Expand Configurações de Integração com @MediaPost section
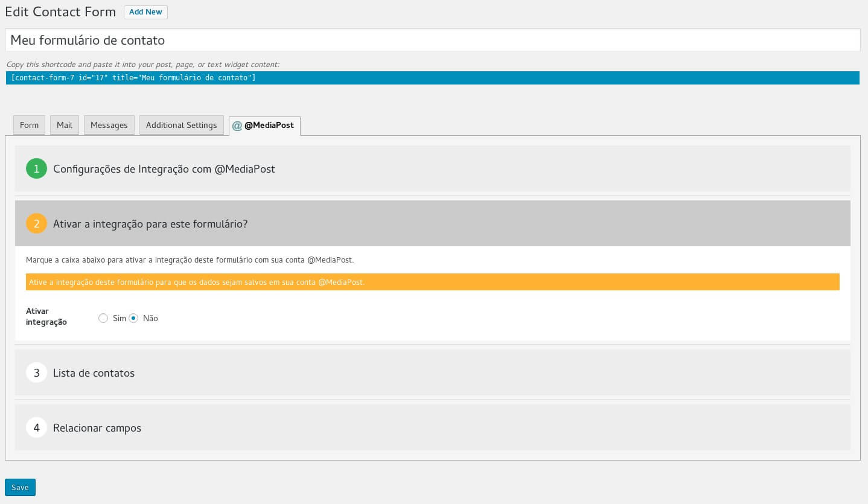This screenshot has width=868, height=504. (432, 169)
